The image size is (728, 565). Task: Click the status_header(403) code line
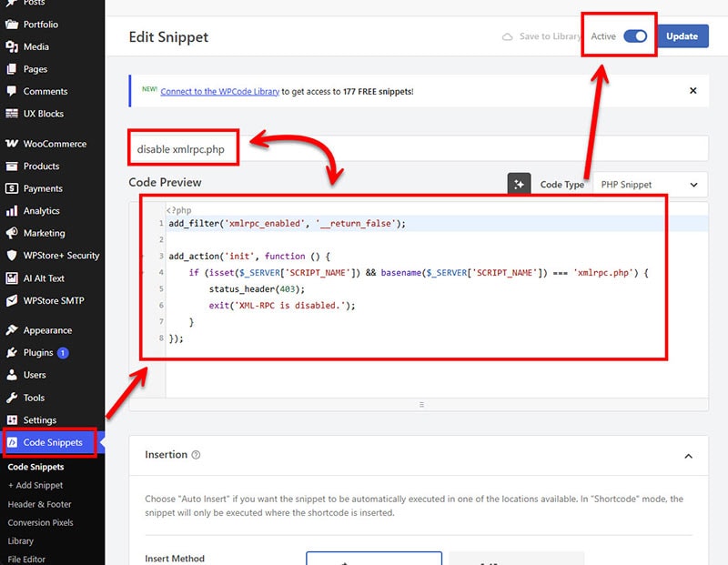(x=257, y=289)
